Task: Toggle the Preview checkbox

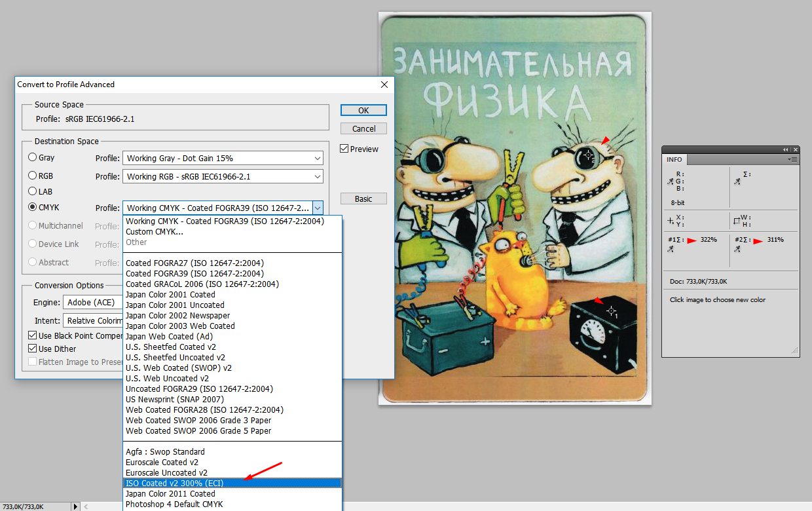Action: (344, 149)
